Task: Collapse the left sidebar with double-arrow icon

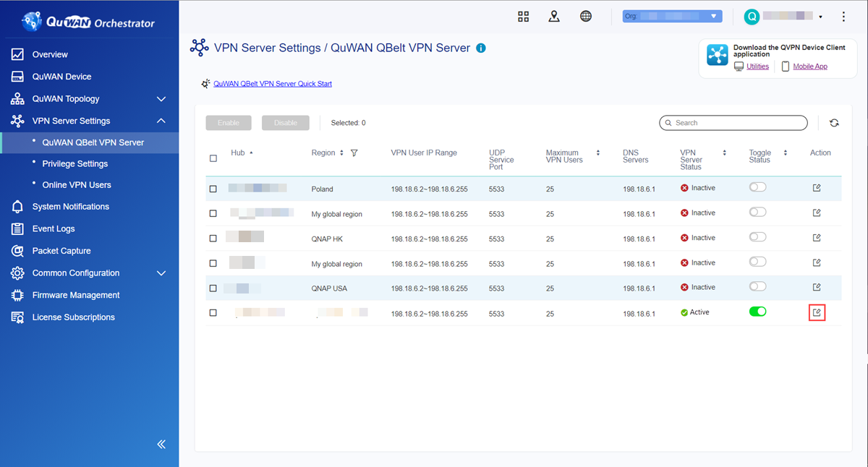Action: coord(161,444)
